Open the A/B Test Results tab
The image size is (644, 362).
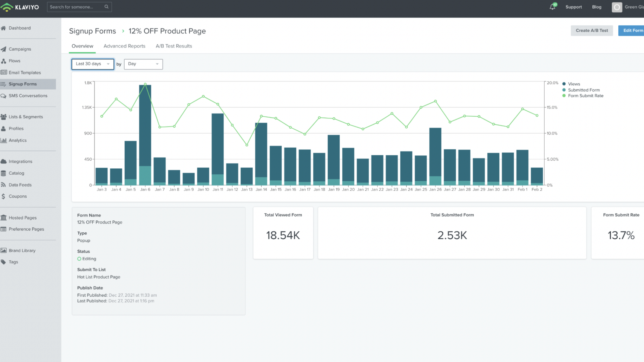coord(174,46)
